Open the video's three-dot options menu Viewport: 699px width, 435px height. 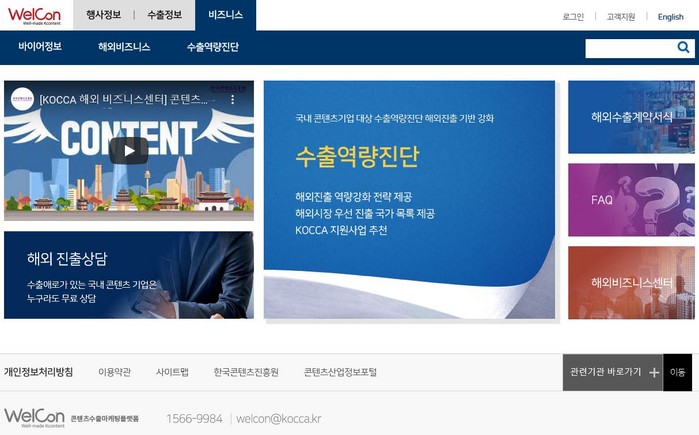(232, 100)
